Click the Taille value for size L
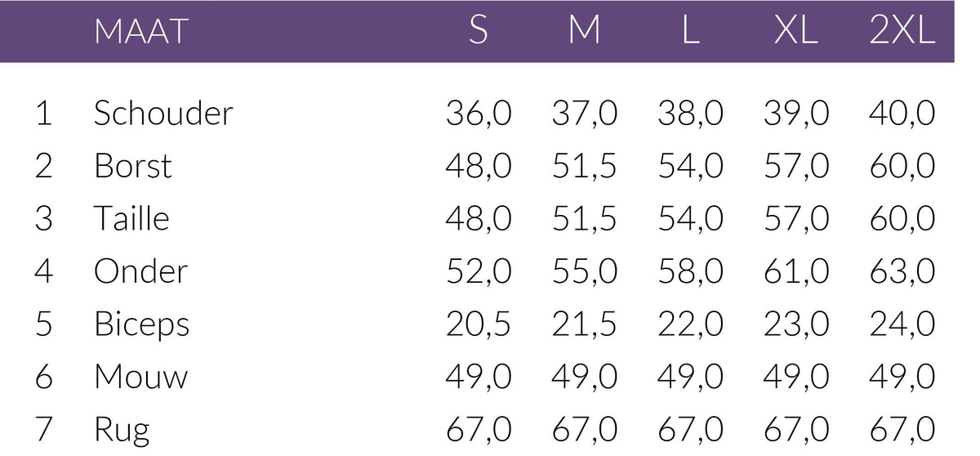 (x=690, y=219)
